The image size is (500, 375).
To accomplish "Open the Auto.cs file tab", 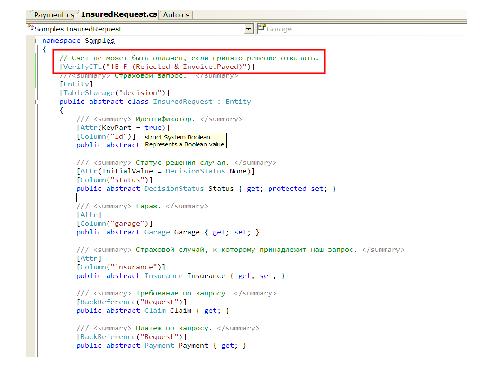I will 176,15.
